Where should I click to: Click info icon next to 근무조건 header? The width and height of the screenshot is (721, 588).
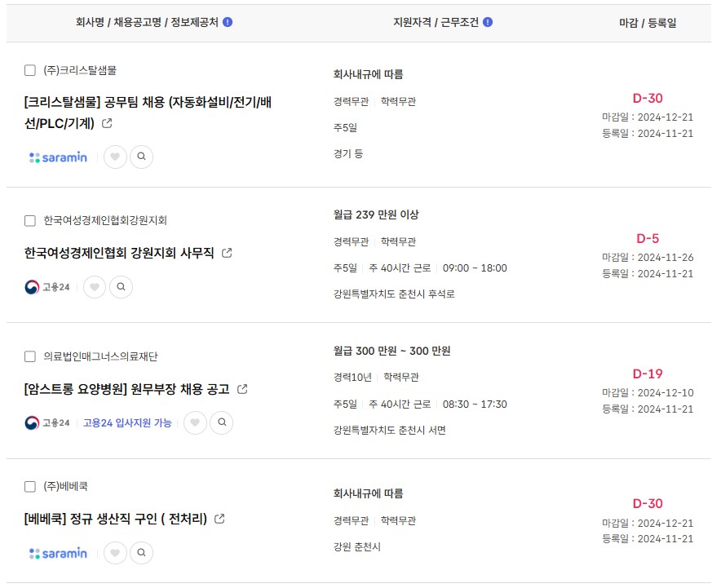488,22
